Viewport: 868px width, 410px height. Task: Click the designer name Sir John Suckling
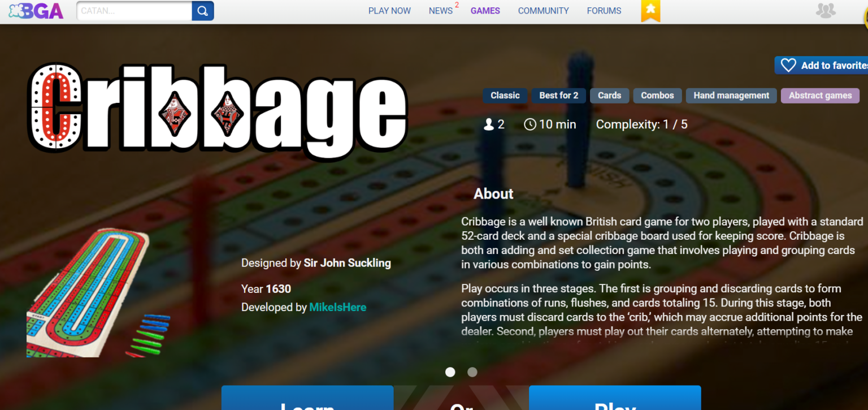[347, 263]
